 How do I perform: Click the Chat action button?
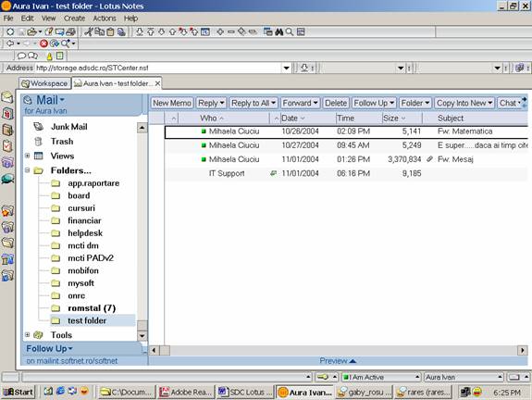510,103
